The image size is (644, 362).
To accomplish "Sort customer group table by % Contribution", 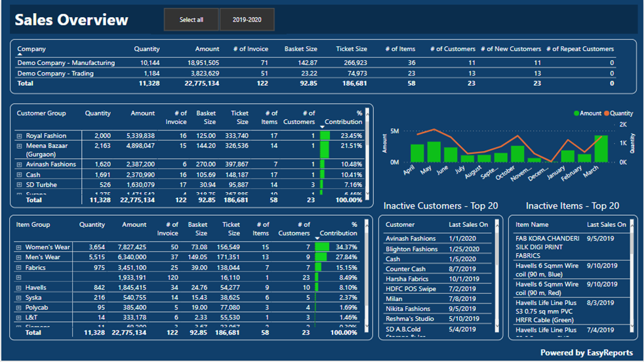I will pos(344,117).
